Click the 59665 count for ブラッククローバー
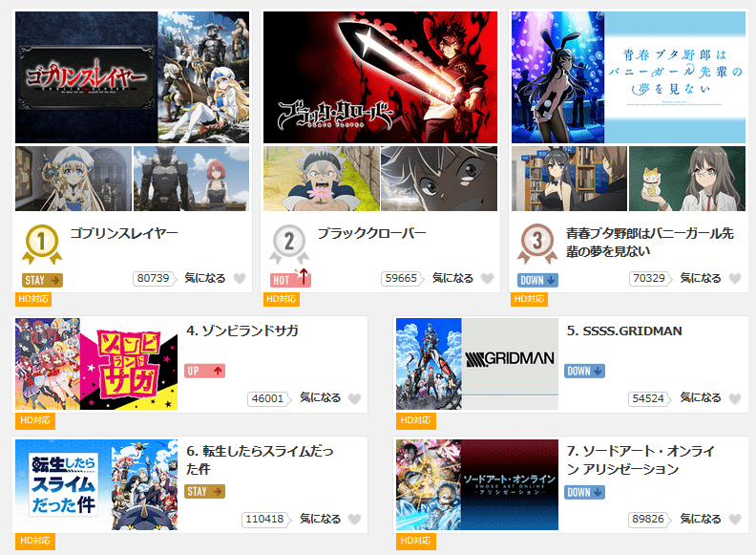Screen dimensions: 756x555 tap(402, 279)
